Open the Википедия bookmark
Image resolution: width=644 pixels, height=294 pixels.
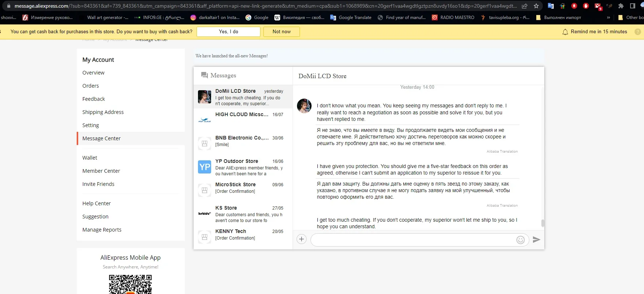click(299, 18)
